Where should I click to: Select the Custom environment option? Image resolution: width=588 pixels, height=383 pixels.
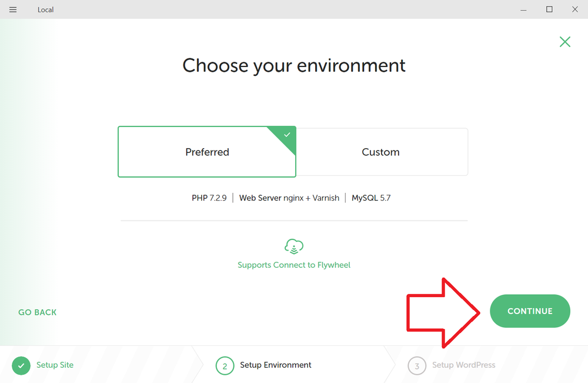point(382,152)
